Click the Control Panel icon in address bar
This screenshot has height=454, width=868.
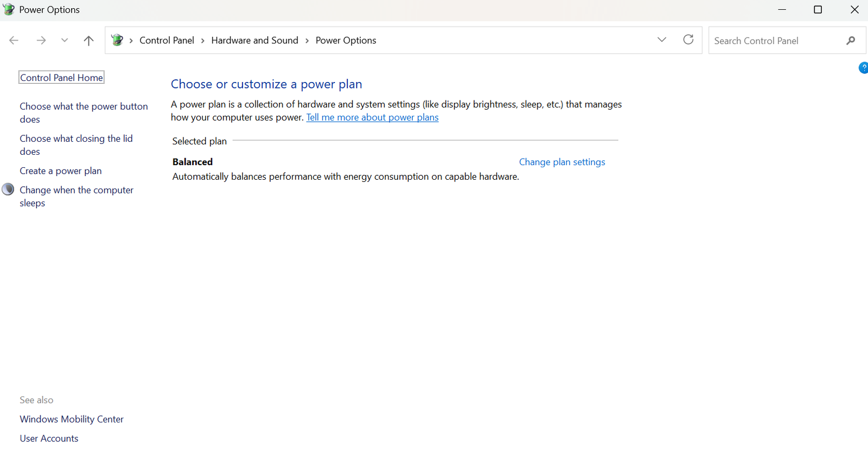[x=117, y=40]
